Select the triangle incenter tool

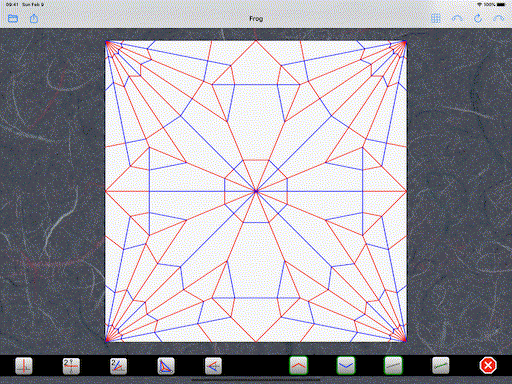tap(166, 366)
